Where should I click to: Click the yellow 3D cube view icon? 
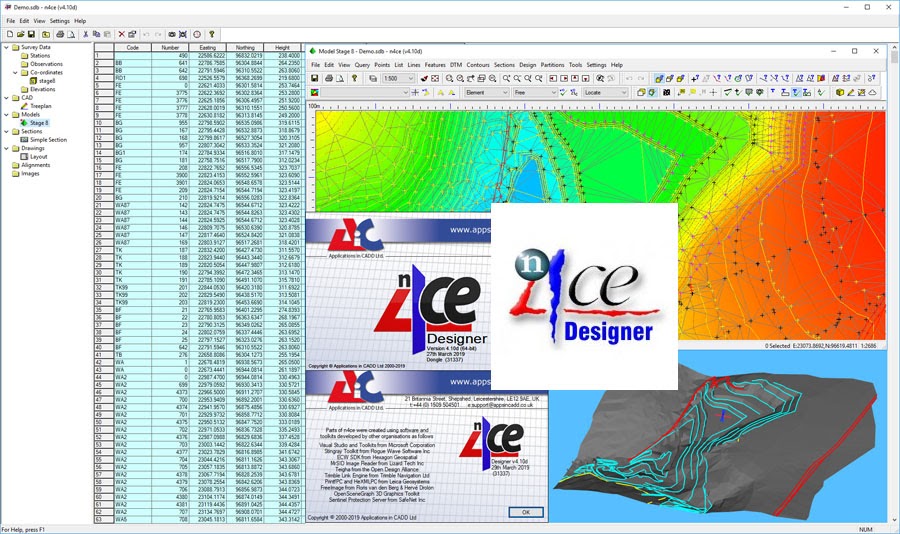pos(840,92)
